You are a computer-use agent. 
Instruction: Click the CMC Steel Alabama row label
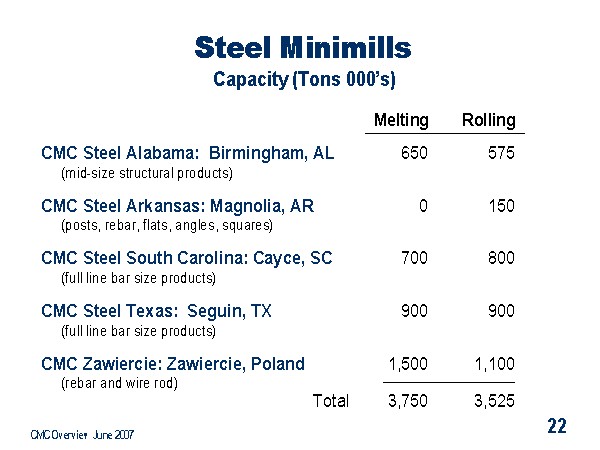(x=187, y=154)
